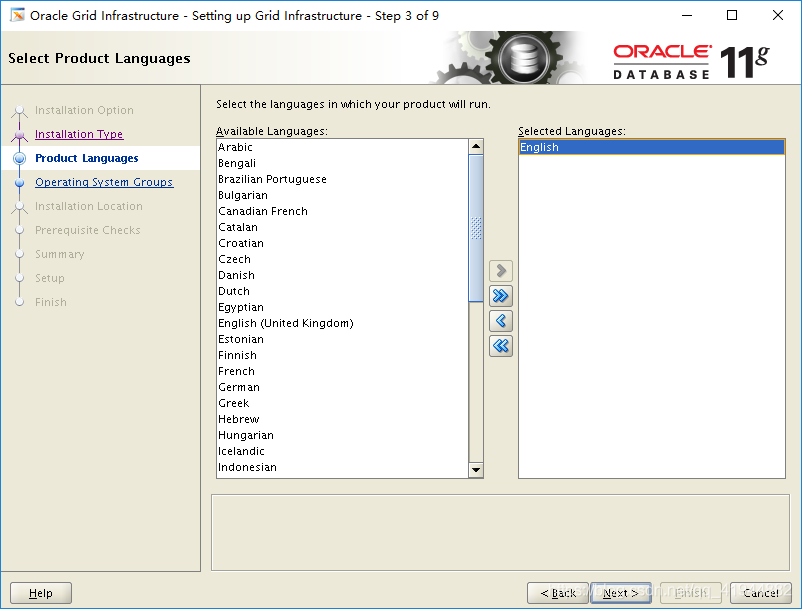Click the add all languages double arrow
Image resolution: width=802 pixels, height=609 pixels.
point(501,296)
